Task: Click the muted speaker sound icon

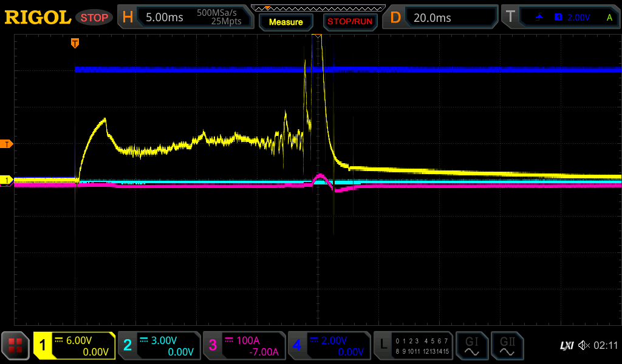Action: (584, 345)
